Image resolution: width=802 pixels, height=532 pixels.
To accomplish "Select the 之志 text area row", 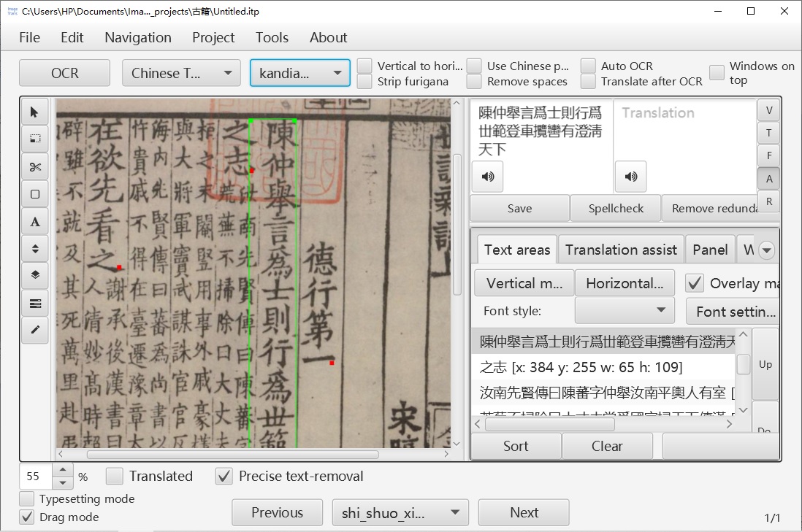I will 603,367.
